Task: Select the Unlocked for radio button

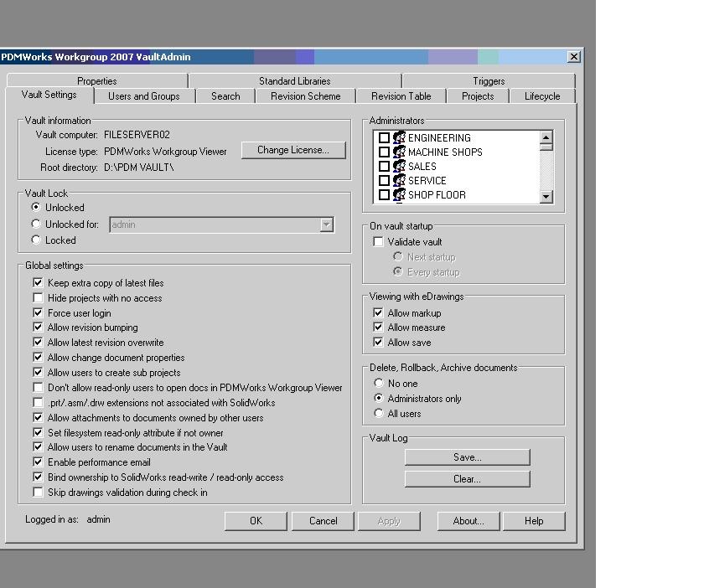Action: [36, 224]
